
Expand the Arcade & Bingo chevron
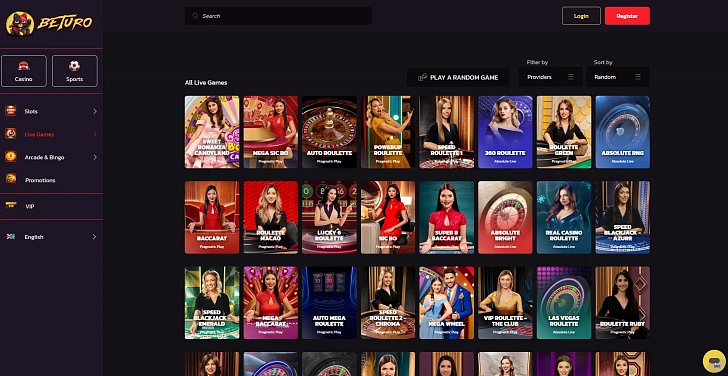point(95,157)
